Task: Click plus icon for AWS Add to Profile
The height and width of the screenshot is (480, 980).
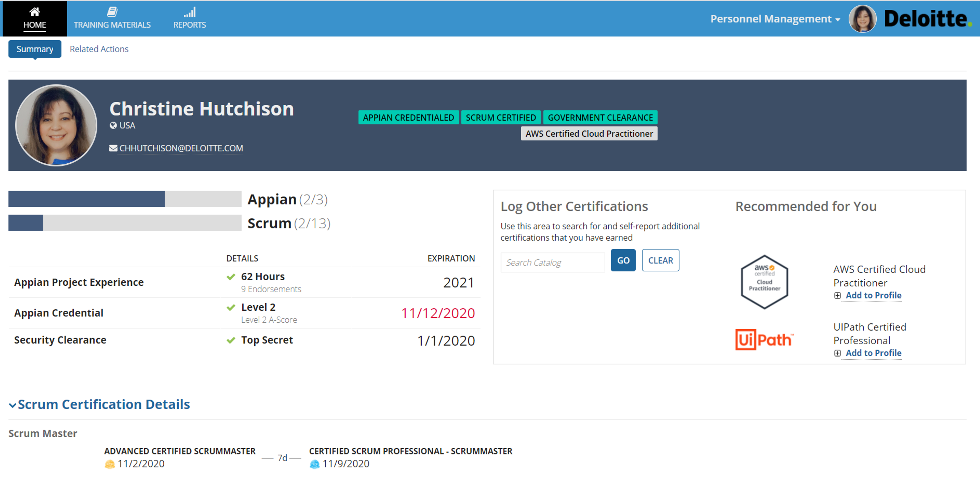Action: [x=837, y=295]
